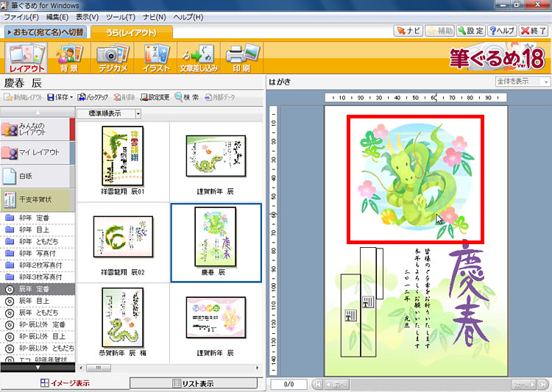Screen dimensions: 552x392
Task: Open the 印刷 print tool
Action: click(241, 57)
